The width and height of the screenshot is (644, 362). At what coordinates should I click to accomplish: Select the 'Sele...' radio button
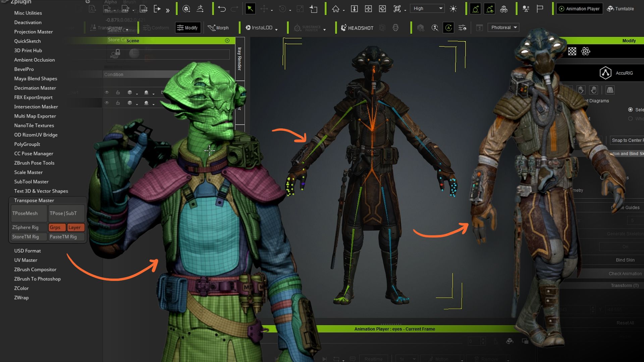[x=631, y=110]
